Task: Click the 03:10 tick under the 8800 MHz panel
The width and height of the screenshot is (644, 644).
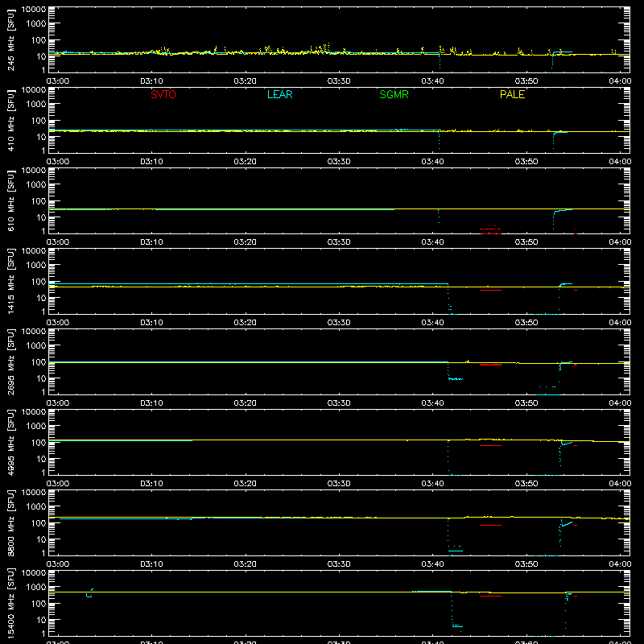Action: tap(151, 564)
